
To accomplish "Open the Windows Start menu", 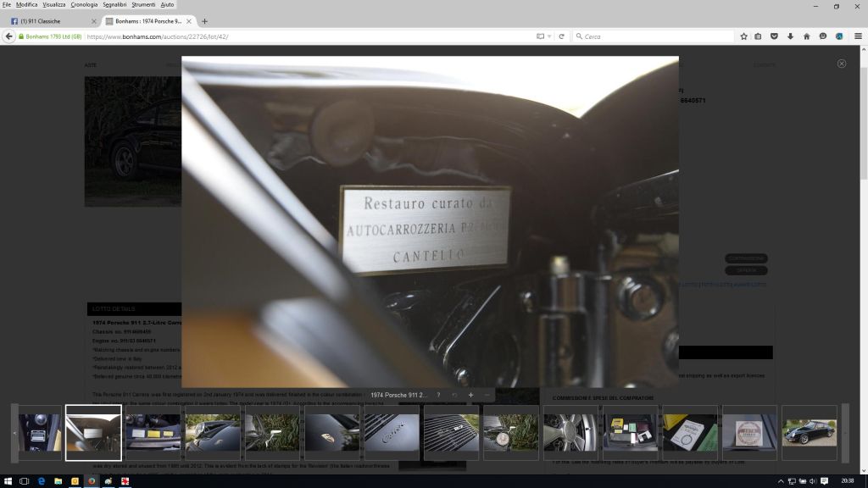I will (8, 481).
